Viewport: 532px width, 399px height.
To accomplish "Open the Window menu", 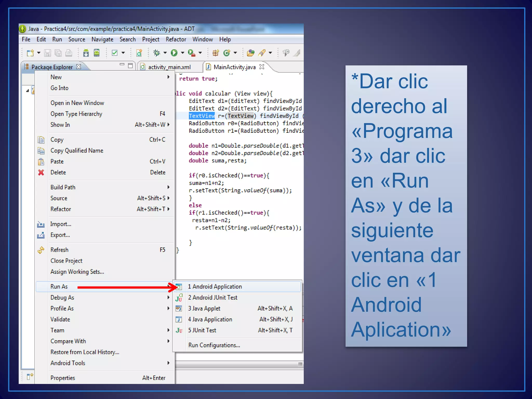I will point(203,39).
